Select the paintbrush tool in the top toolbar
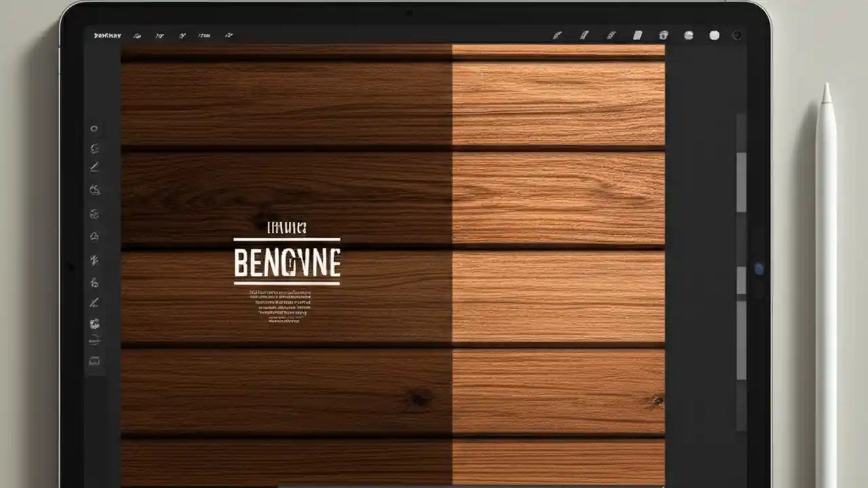 pyautogui.click(x=557, y=35)
